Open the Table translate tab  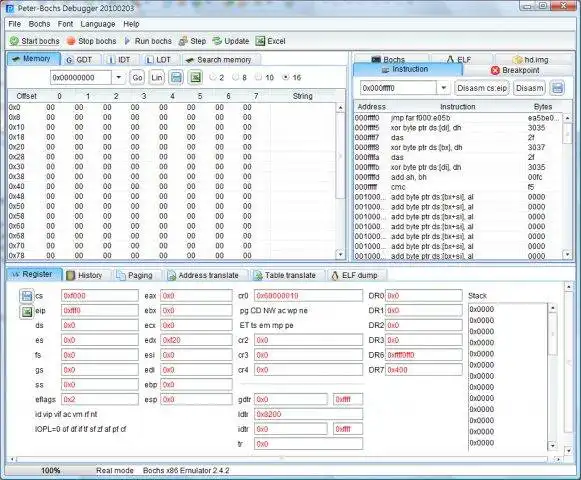[286, 275]
